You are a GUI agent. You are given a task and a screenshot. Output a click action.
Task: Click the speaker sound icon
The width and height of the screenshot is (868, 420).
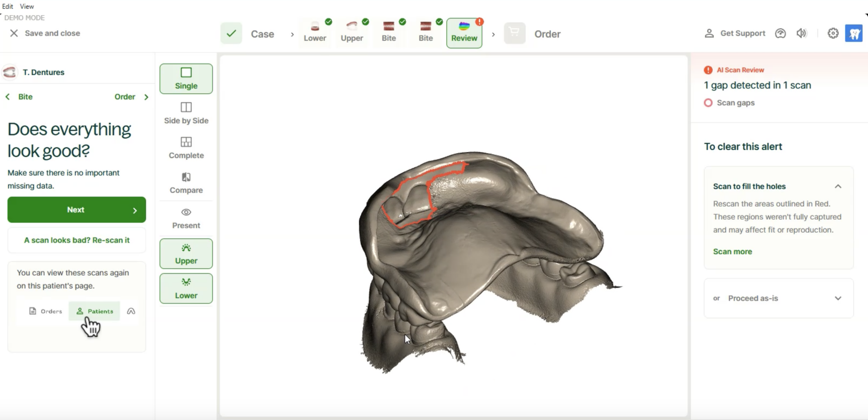801,33
